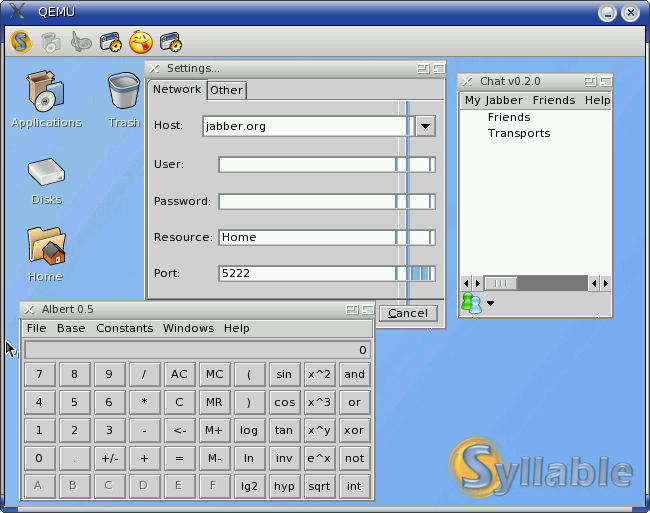Open the Trash desktop icon
650x513 pixels.
tap(124, 99)
